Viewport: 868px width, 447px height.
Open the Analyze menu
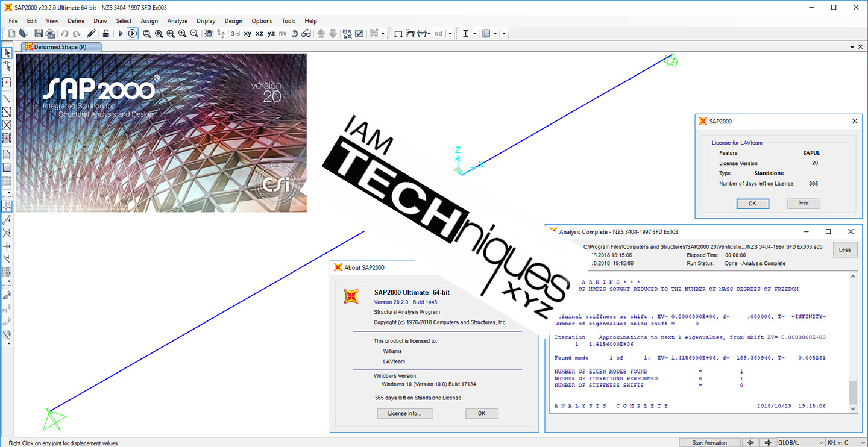tap(177, 21)
